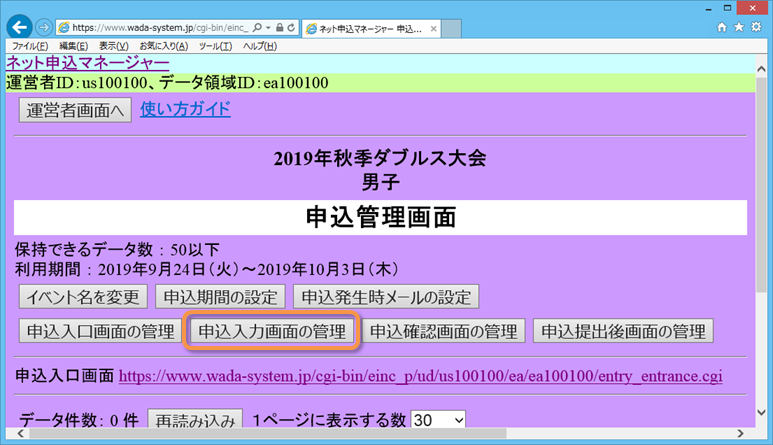Viewport: 773px width, 445px height.
Task: Go back with the browser back arrow
Action: coord(19,27)
